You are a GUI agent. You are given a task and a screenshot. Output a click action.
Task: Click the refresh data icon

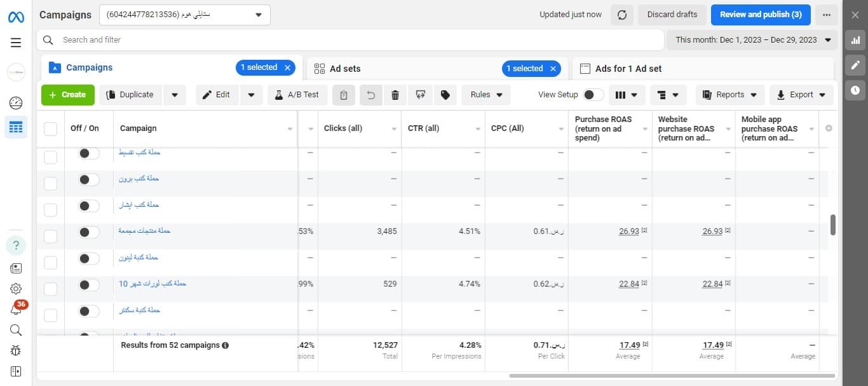coord(622,15)
